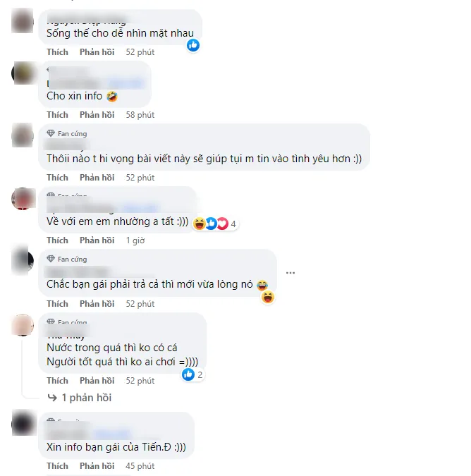Click the reply arrow icon beside '1 phản hồi'
This screenshot has width=471, height=476.
point(52,398)
